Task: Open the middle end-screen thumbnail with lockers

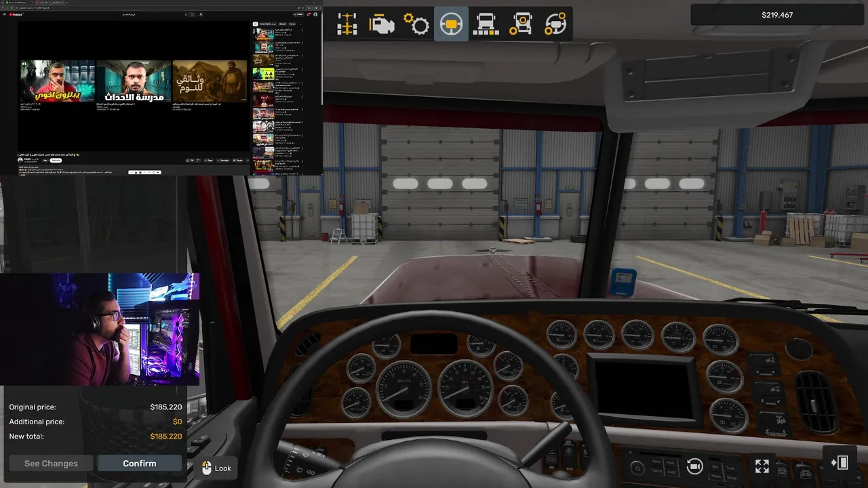Action: pos(134,81)
